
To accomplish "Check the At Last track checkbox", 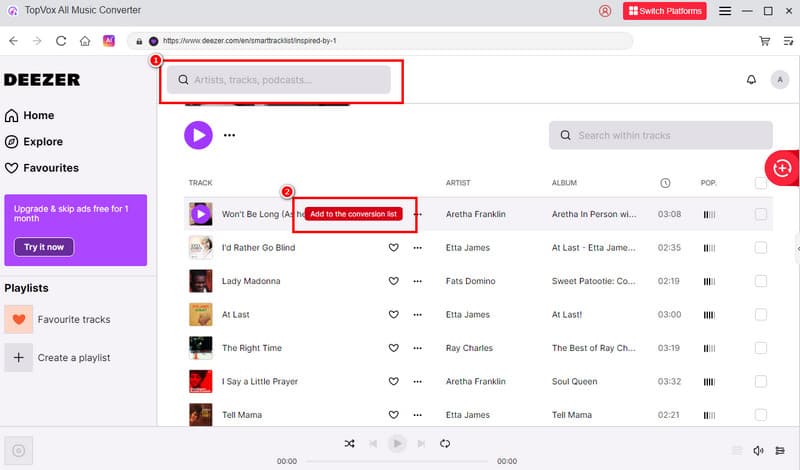I will (760, 314).
